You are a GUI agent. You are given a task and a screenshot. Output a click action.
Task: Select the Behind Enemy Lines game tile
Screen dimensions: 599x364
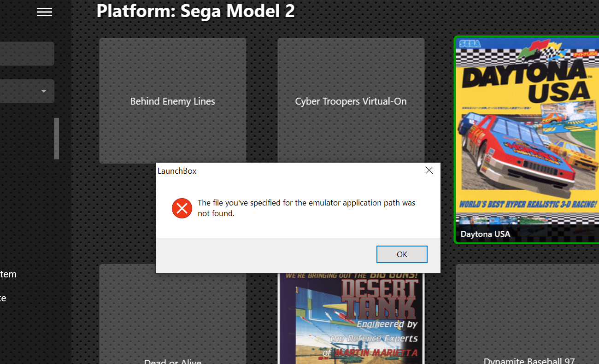pyautogui.click(x=173, y=100)
